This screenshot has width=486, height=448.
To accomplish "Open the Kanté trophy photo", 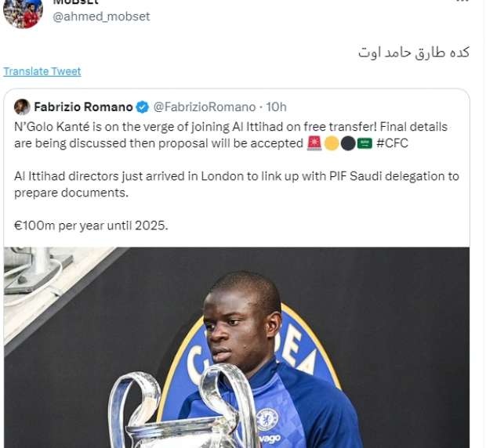I will tap(237, 348).
